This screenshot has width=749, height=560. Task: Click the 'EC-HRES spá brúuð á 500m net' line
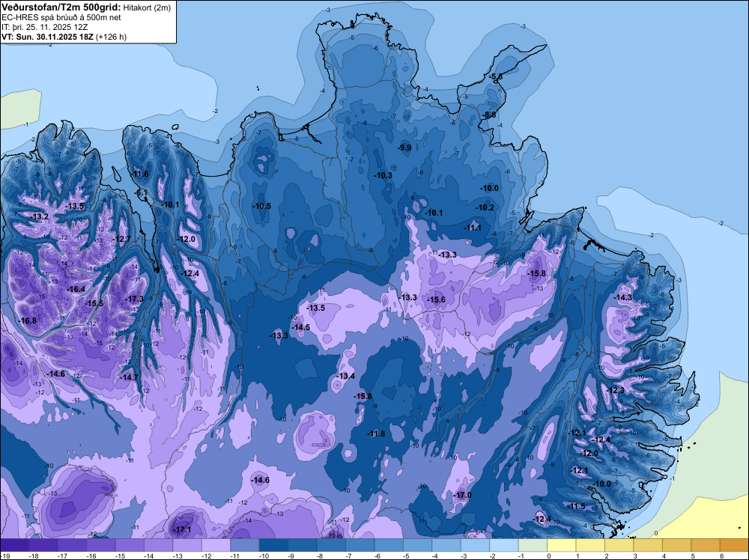click(x=61, y=17)
